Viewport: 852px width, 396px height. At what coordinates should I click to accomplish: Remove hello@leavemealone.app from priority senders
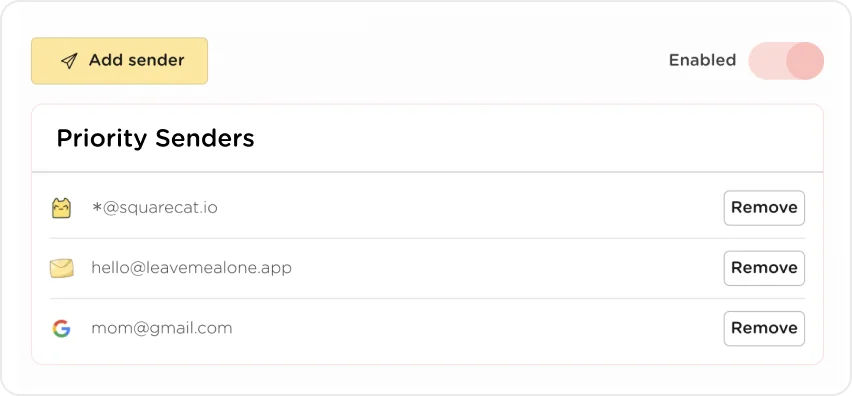coord(764,268)
